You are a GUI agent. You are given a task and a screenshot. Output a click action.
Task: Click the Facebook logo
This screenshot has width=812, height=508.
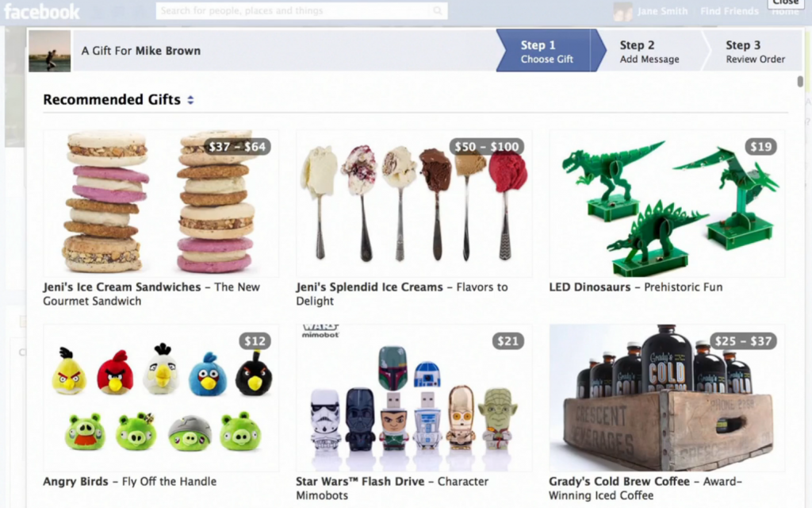[x=42, y=11]
